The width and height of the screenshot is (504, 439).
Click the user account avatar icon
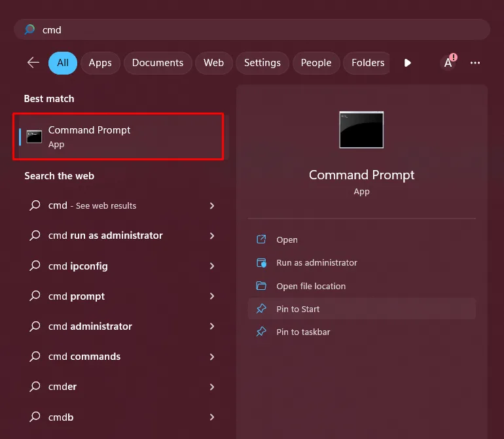pos(448,63)
